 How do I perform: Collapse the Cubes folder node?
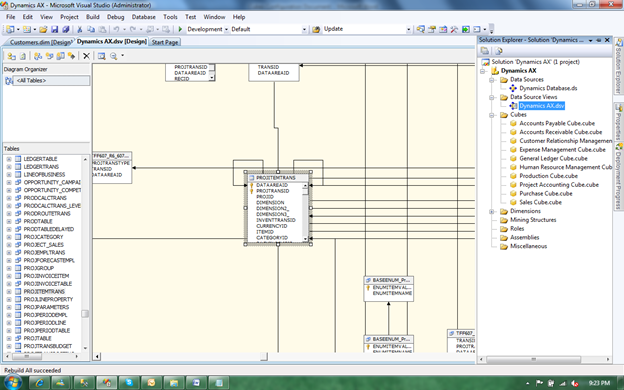492,115
